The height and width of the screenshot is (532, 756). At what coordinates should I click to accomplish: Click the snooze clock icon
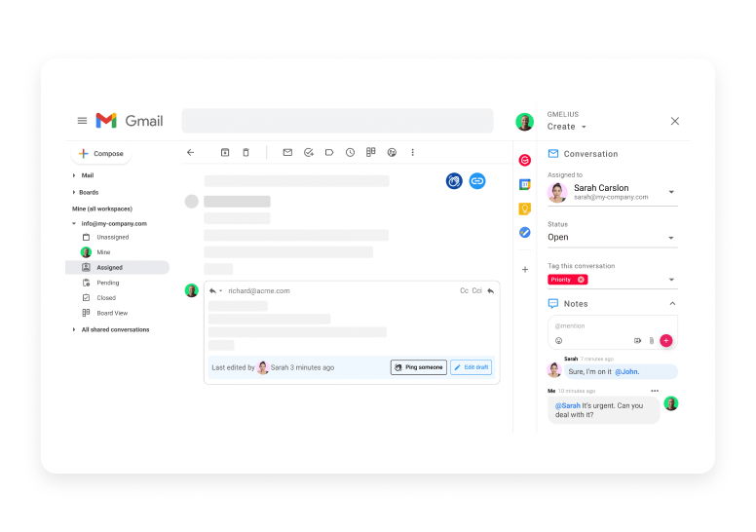[x=350, y=152]
